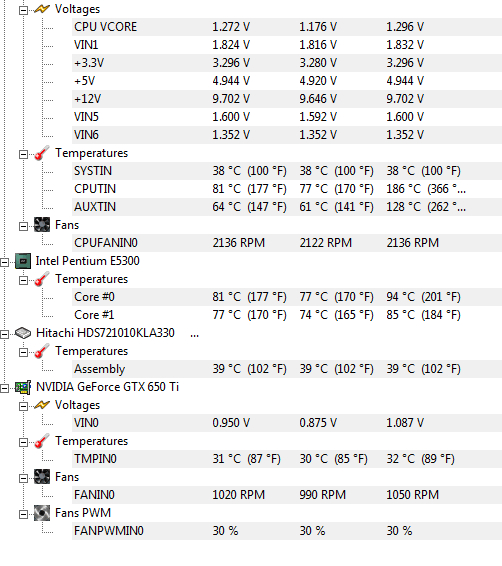502x566 pixels.
Task: Click the fan icon of Fans above FANIN0
Action: click(x=42, y=477)
